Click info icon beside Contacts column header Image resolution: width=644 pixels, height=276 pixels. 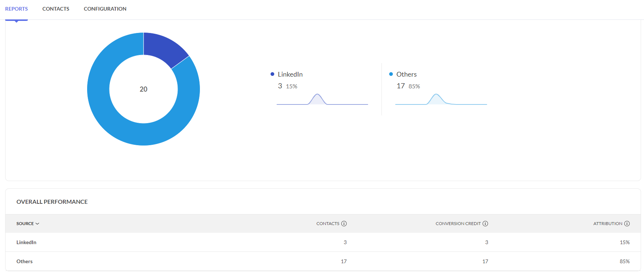pyautogui.click(x=344, y=224)
